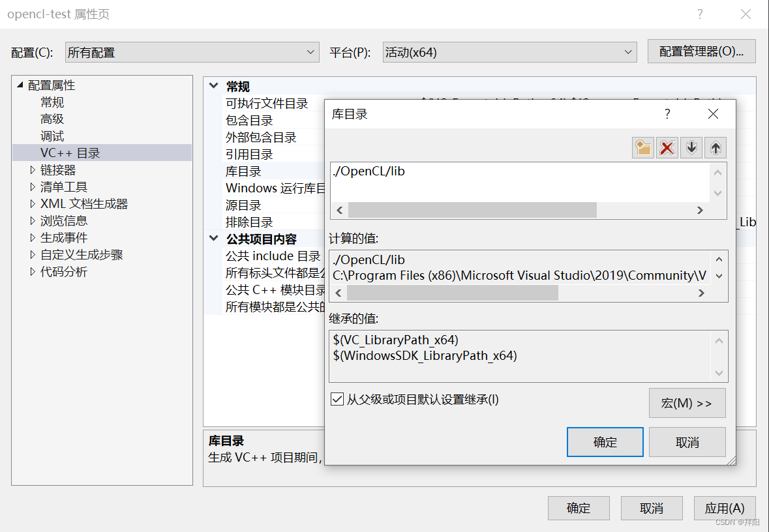Open 配置管理器 settings
This screenshot has width=769, height=532.
coord(701,51)
